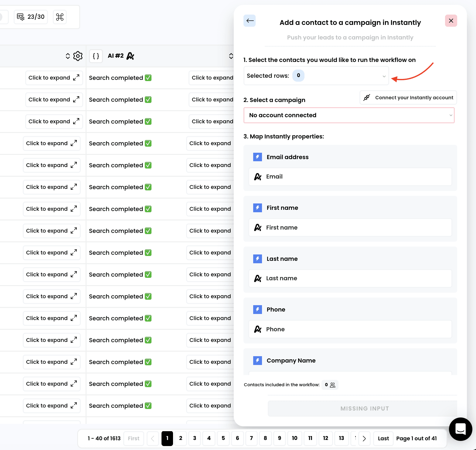This screenshot has height=450, width=476.
Task: Click the 23/30 column counter button
Action: coord(31,17)
